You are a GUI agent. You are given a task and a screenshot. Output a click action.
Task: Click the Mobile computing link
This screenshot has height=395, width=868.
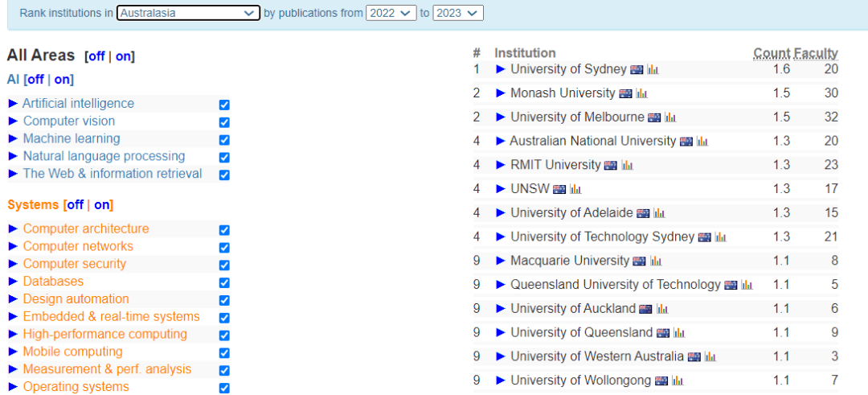[73, 352]
